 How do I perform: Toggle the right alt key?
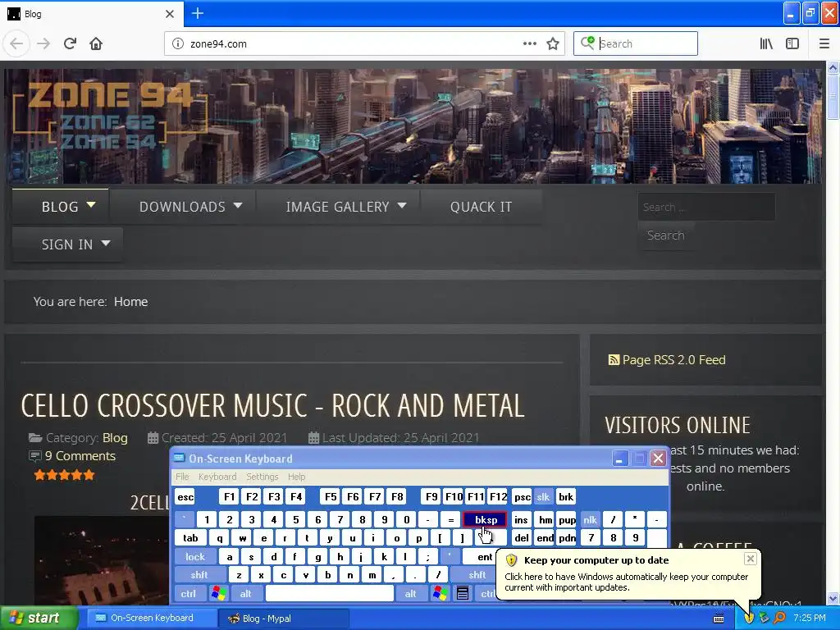[x=410, y=593]
